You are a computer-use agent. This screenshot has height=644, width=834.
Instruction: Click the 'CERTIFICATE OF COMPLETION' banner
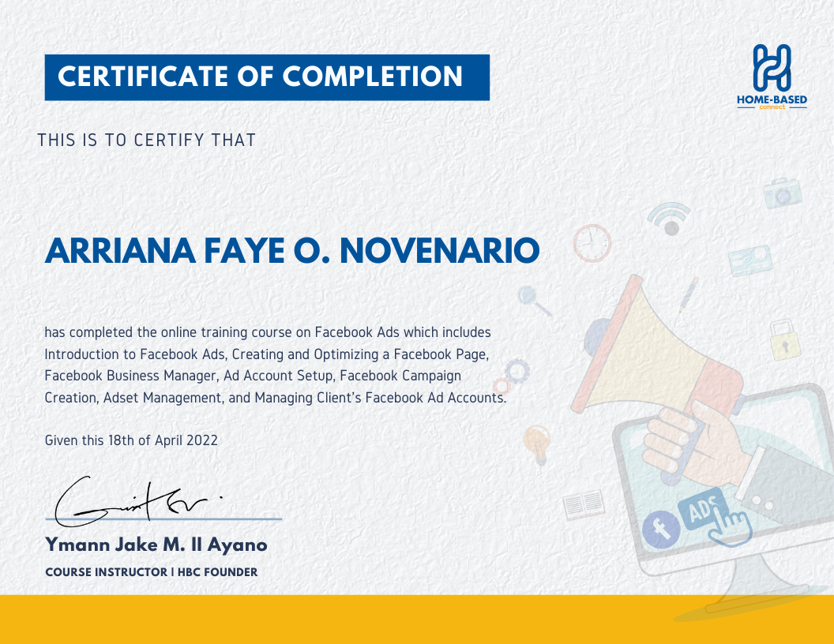coord(267,77)
